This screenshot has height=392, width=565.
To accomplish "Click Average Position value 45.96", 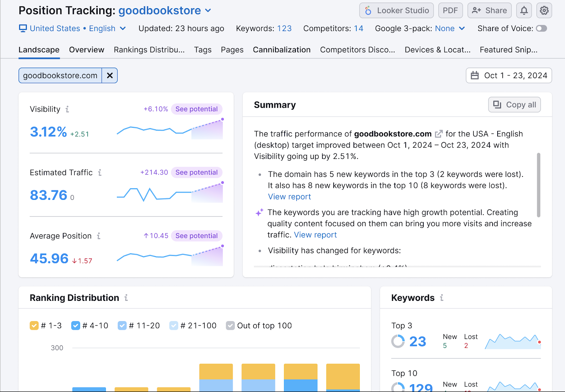I will tap(49, 259).
